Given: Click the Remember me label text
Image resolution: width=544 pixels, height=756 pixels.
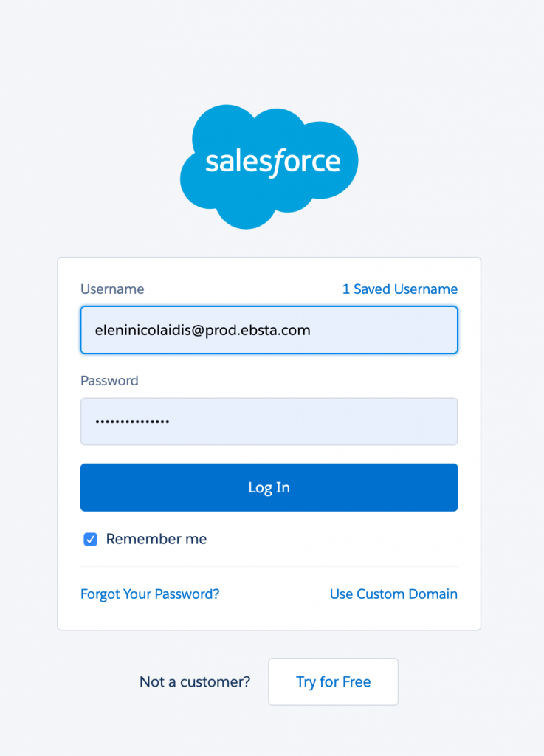Looking at the screenshot, I should [156, 540].
